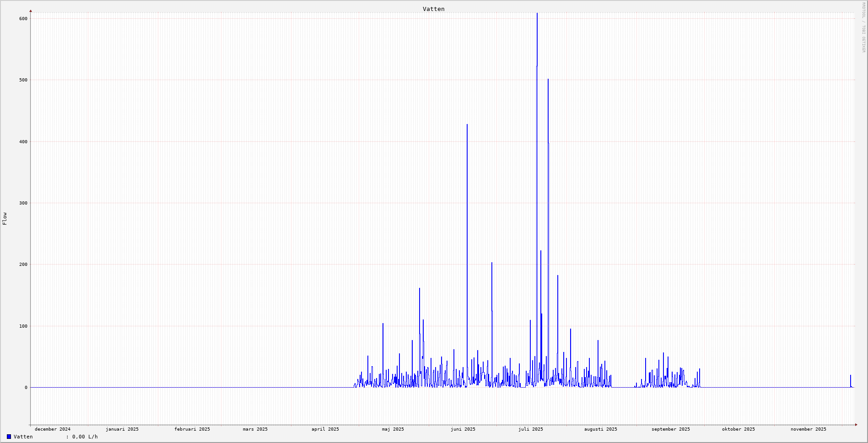
Task: Select the juni 2025 axis label
Action: pos(463,429)
